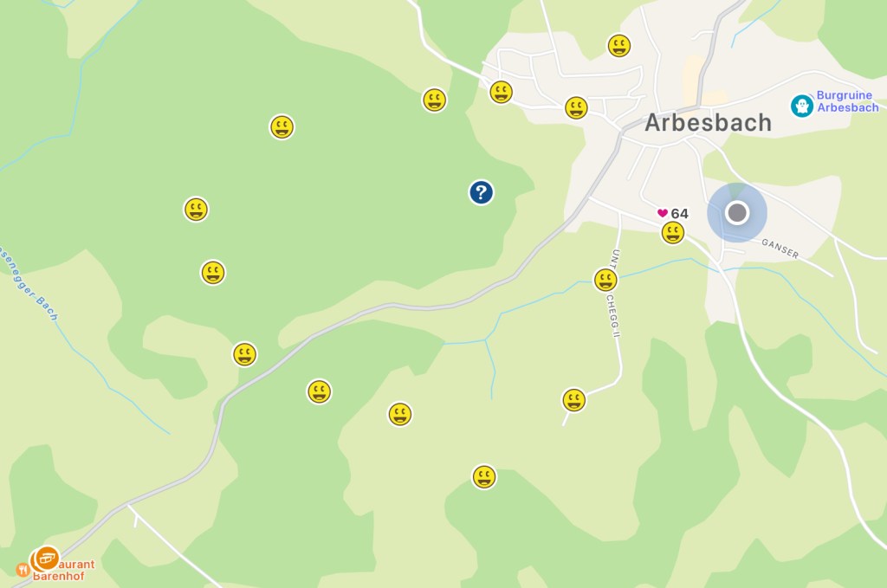Tap the smiley on the northwest road entering town
This screenshot has height=588, width=887.
click(501, 92)
